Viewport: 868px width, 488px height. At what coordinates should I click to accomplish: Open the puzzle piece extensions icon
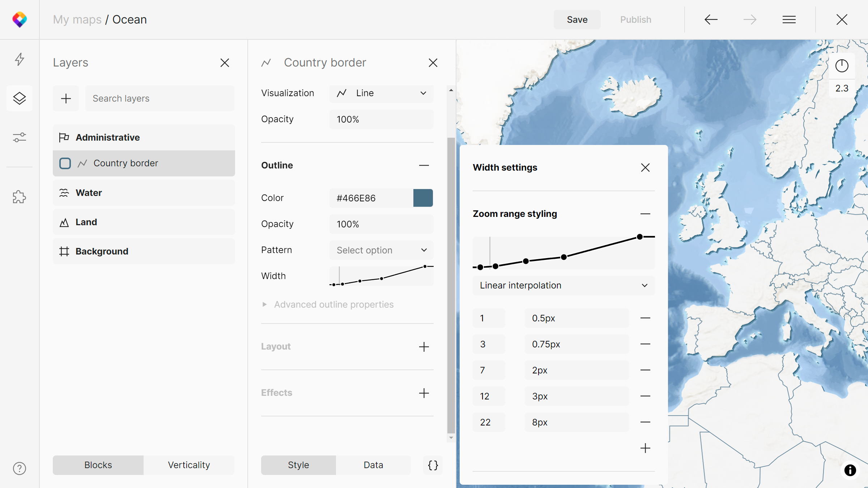(x=20, y=197)
